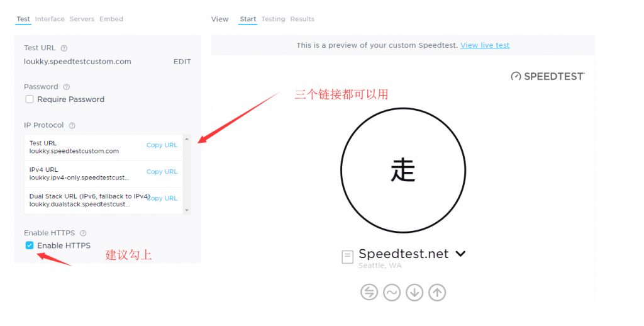The width and height of the screenshot is (644, 326).
Task: Select the Results view tab
Action: [302, 19]
